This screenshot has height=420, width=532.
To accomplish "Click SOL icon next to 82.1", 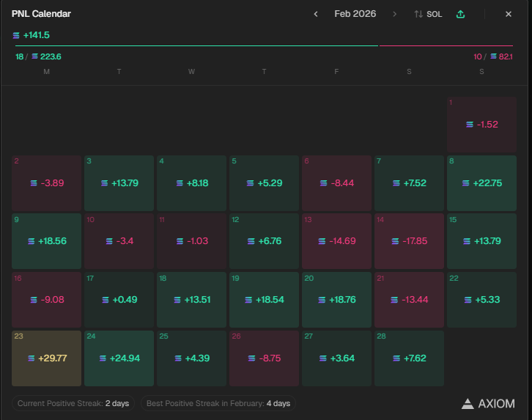I will [x=494, y=56].
